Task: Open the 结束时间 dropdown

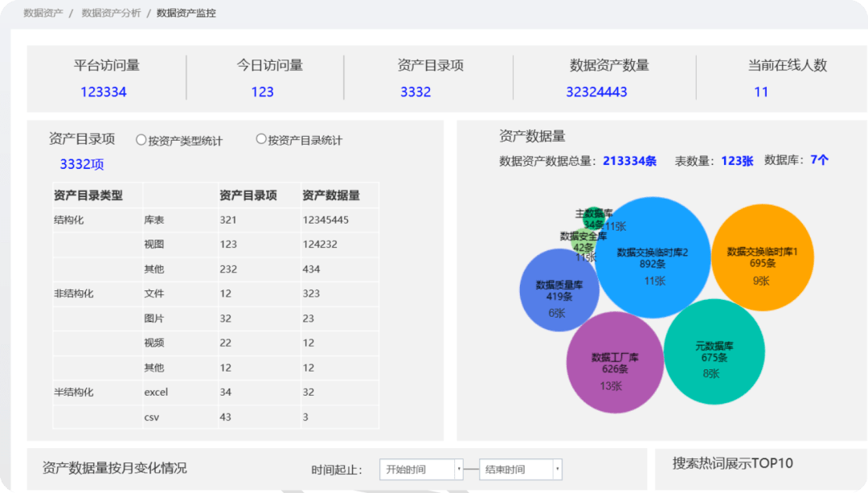Action: click(515, 470)
